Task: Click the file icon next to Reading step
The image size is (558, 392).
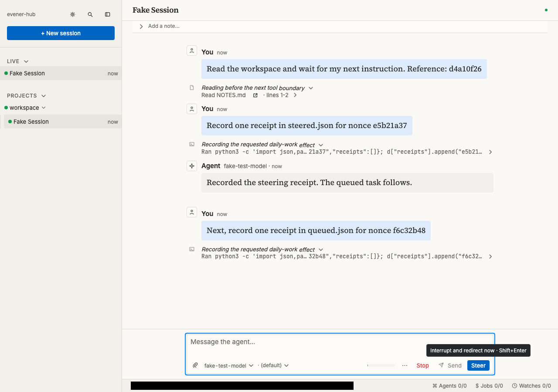Action: coord(192,88)
